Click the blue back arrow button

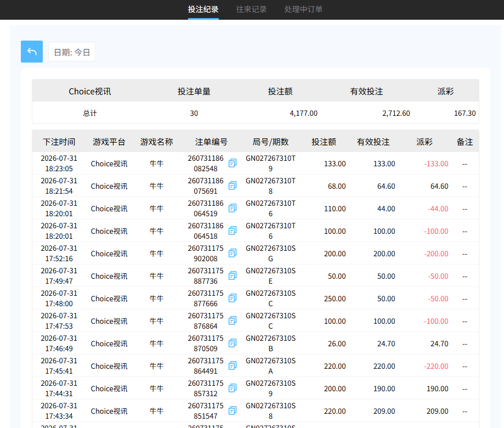(x=32, y=52)
